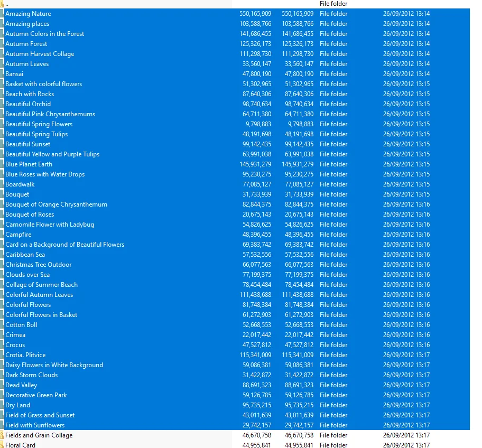
Task: Select the folder named just Bouquet
Action: coord(17,194)
